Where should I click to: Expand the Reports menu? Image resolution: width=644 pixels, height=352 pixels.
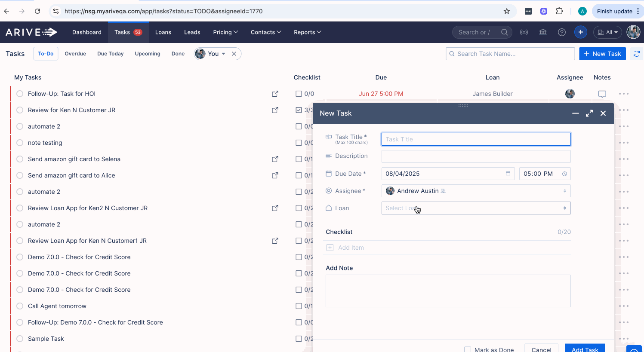pyautogui.click(x=308, y=32)
